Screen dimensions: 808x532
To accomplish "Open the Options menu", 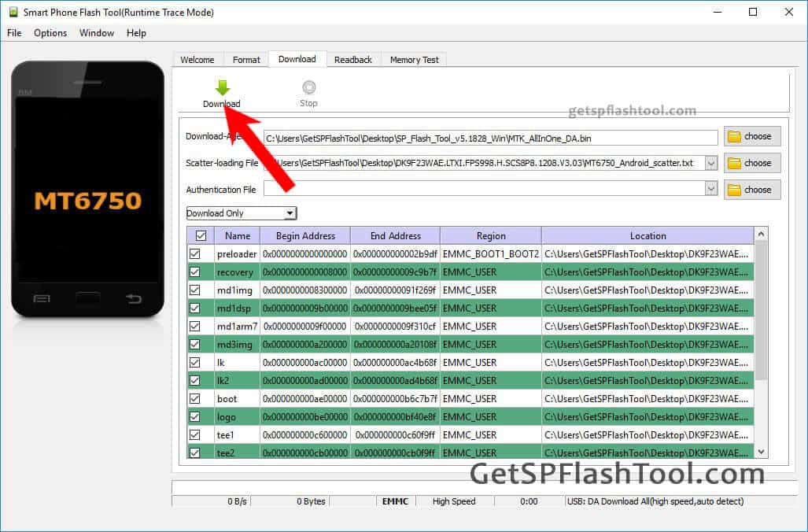I will pyautogui.click(x=50, y=33).
